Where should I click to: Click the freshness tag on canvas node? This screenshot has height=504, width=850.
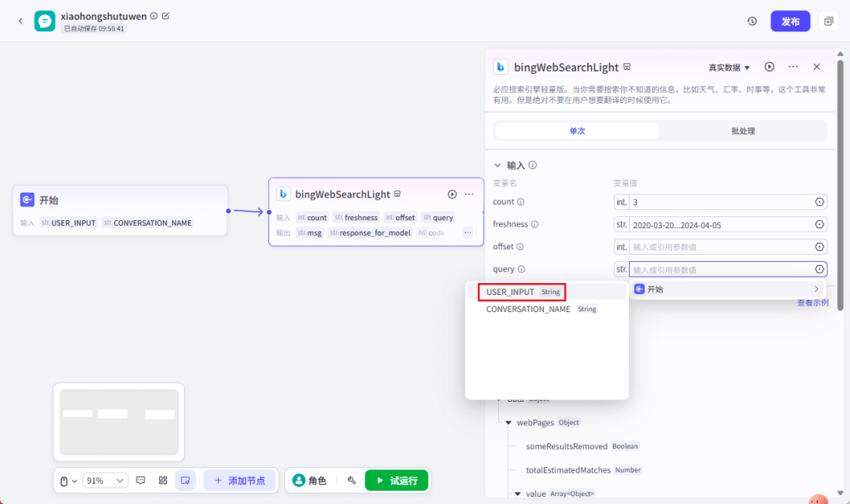tap(357, 218)
